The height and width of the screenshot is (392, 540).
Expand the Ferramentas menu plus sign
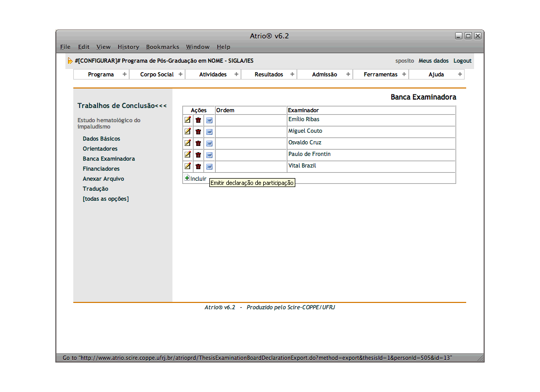404,74
